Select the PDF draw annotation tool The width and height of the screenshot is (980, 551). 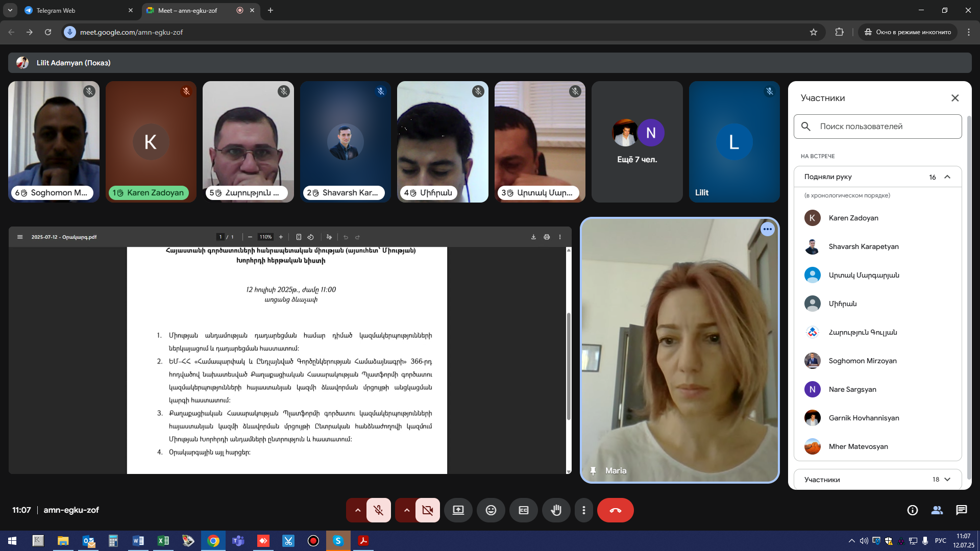point(329,237)
